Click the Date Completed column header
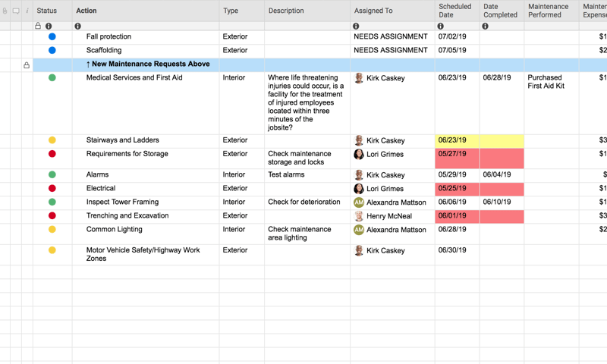607x364 pixels. coord(502,11)
